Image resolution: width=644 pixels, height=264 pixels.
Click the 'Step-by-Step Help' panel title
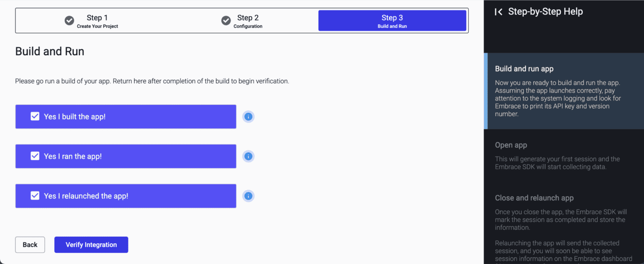tap(545, 12)
